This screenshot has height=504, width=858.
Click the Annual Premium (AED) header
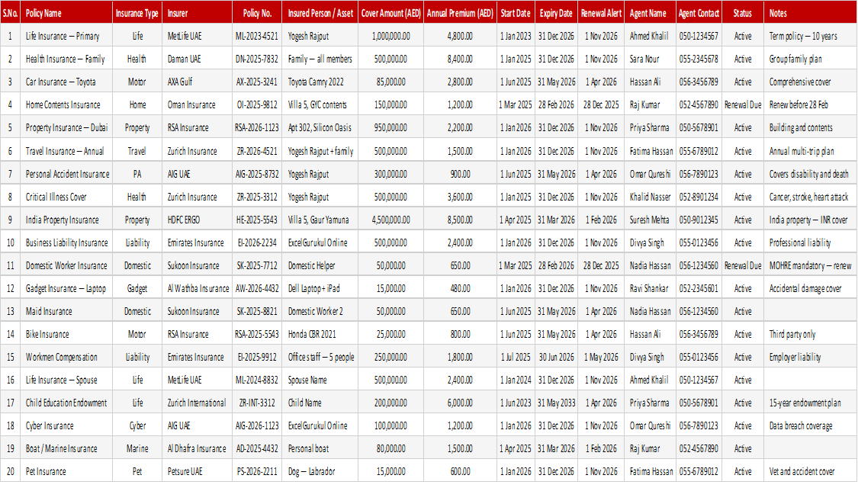pos(460,13)
